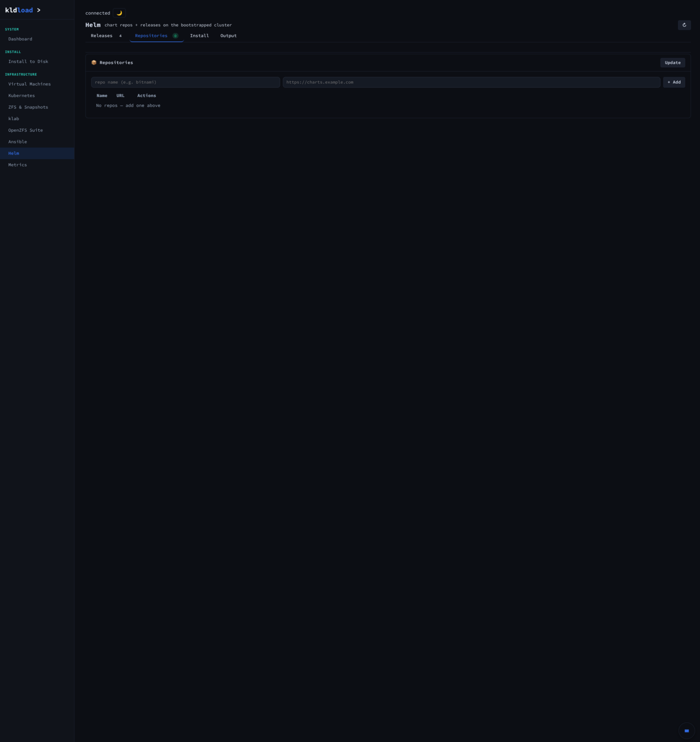The height and width of the screenshot is (742, 700).
Task: Click the + Add repo button
Action: click(x=674, y=82)
